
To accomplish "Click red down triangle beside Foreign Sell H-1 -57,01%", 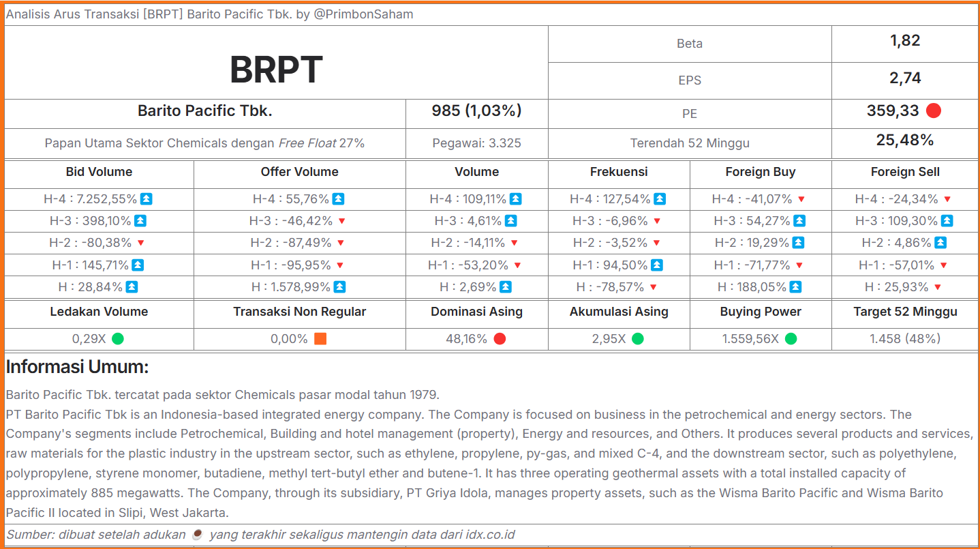I will [x=944, y=265].
